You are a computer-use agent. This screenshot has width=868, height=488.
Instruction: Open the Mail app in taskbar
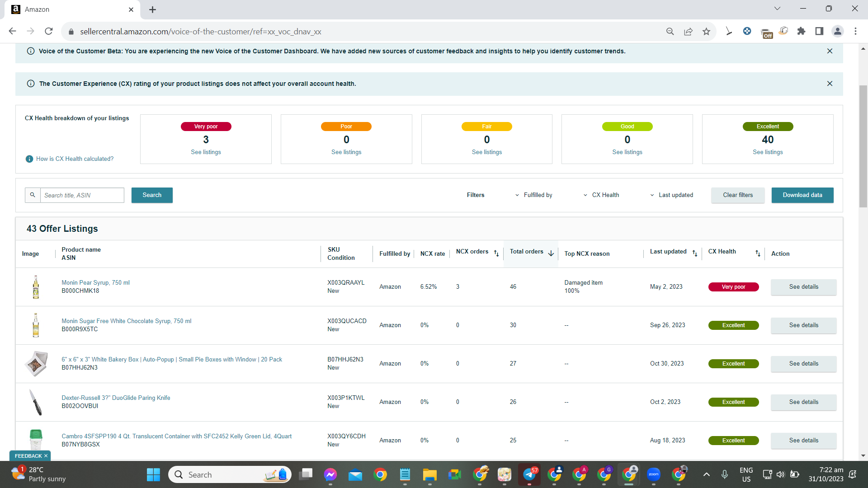[355, 475]
